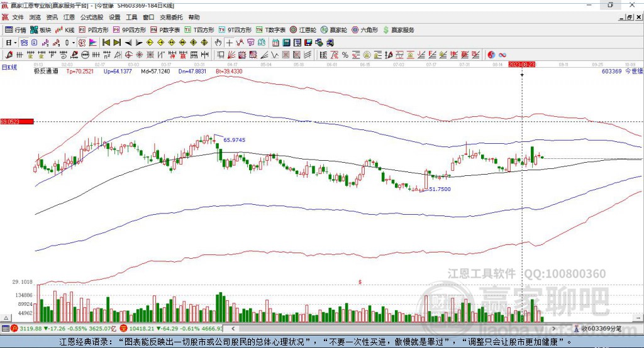This screenshot has height=348, width=644.
Task: Expand the candlestick style dropdown arrow
Action: 74,43
